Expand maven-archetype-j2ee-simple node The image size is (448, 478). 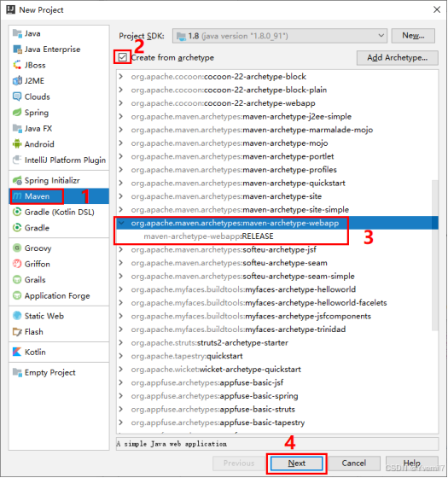point(121,116)
